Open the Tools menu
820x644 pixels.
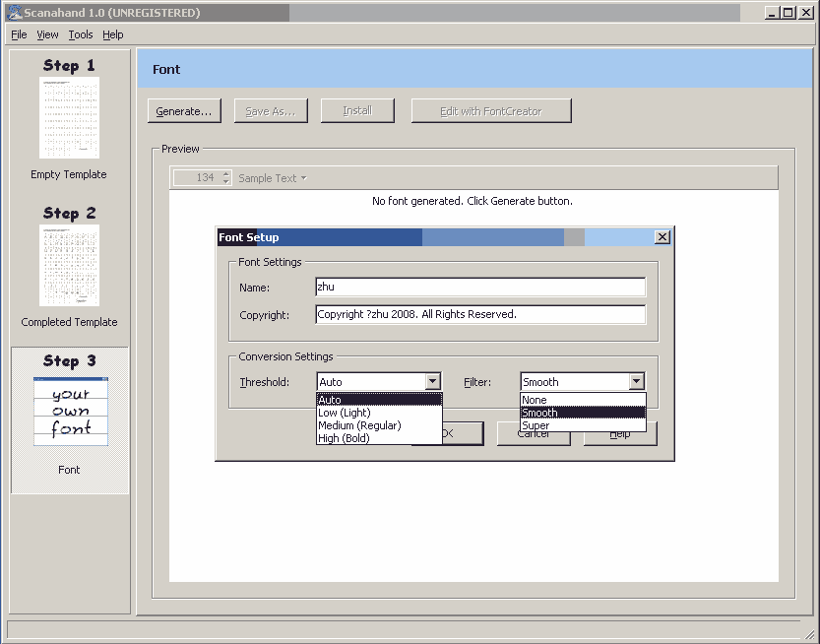tap(81, 34)
